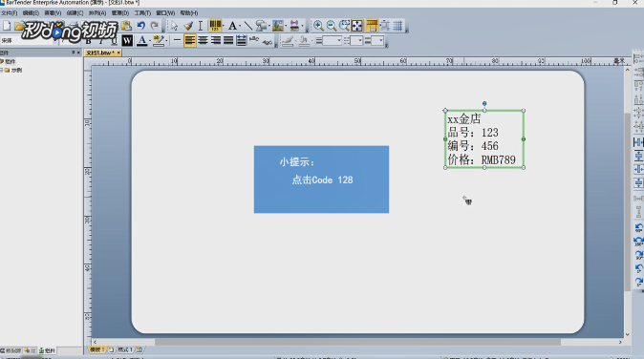The width and height of the screenshot is (644, 359).
Task: Click the text highlight background color icon
Action: point(158,41)
